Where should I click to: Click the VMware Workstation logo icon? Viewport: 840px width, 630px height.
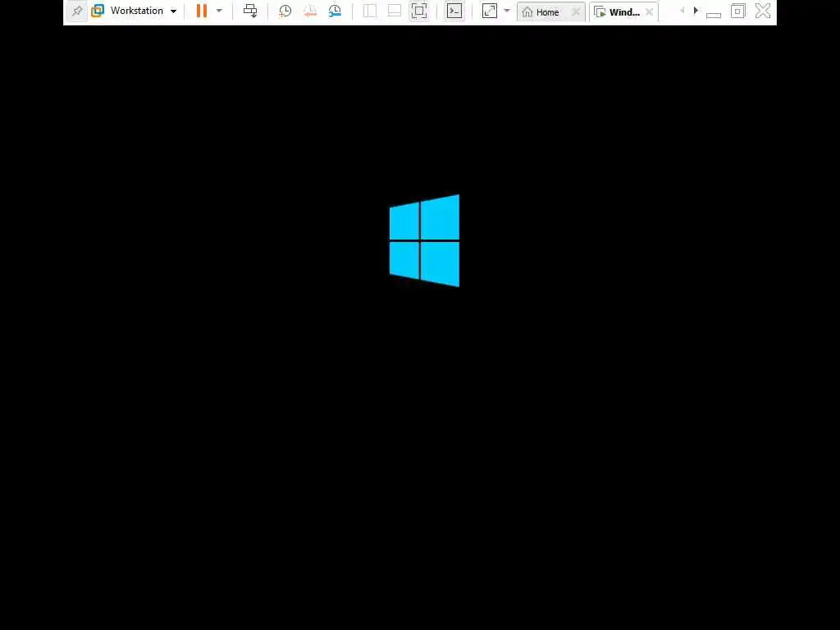coord(98,11)
